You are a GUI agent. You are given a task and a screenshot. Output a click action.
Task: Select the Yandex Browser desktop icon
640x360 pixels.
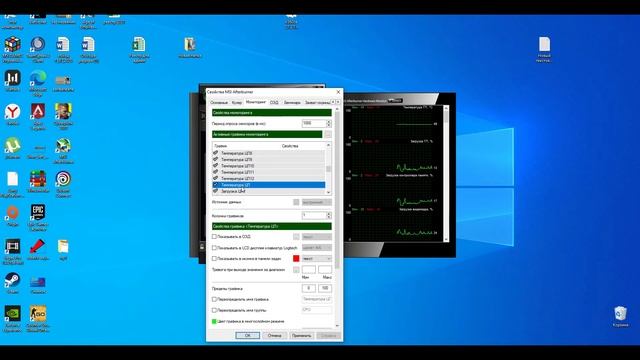pos(13,112)
